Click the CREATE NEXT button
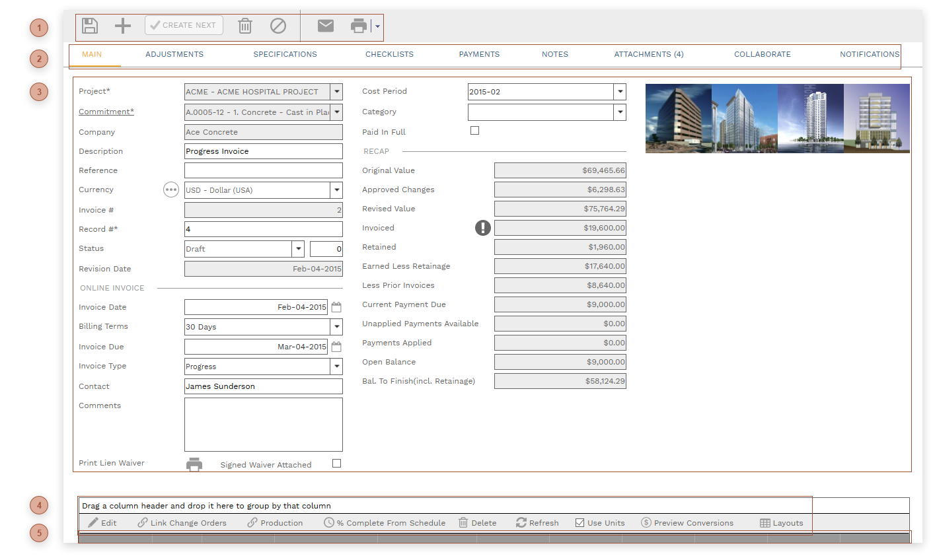The width and height of the screenshot is (935, 560). coord(184,25)
